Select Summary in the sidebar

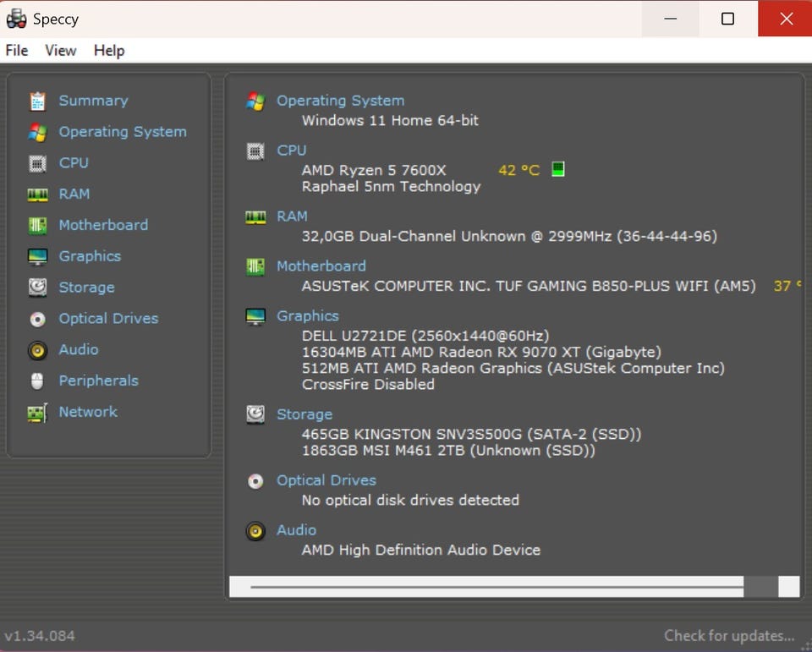[x=94, y=101]
